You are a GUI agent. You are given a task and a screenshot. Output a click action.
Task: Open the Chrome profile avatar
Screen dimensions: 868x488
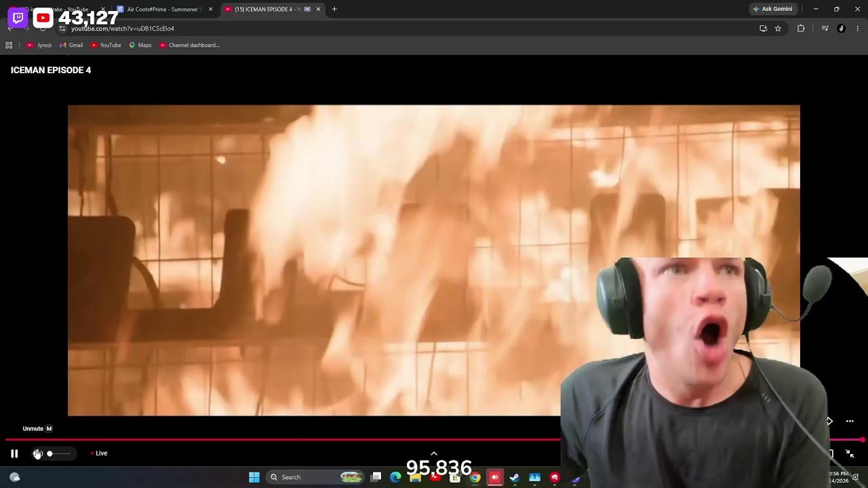click(842, 28)
